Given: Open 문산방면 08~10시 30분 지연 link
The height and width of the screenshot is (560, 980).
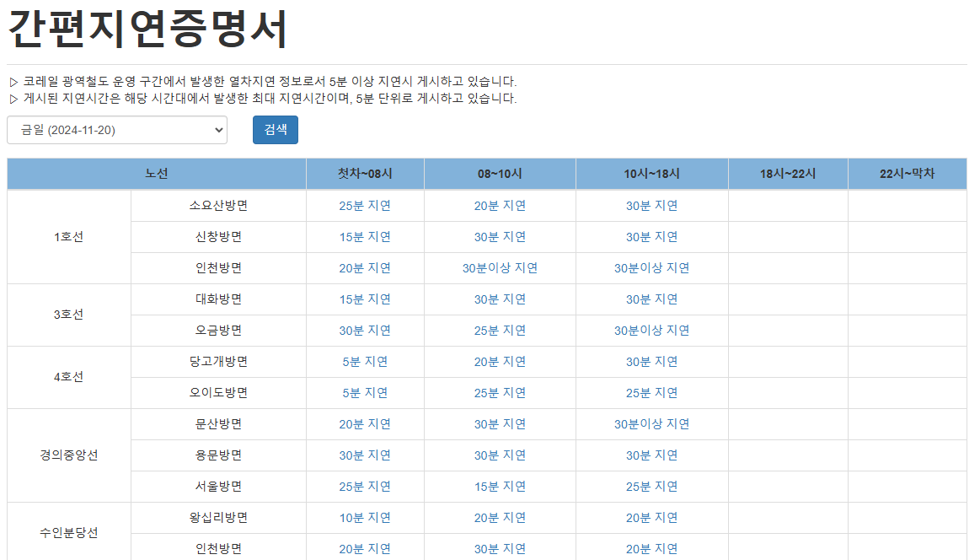Looking at the screenshot, I should click(500, 424).
